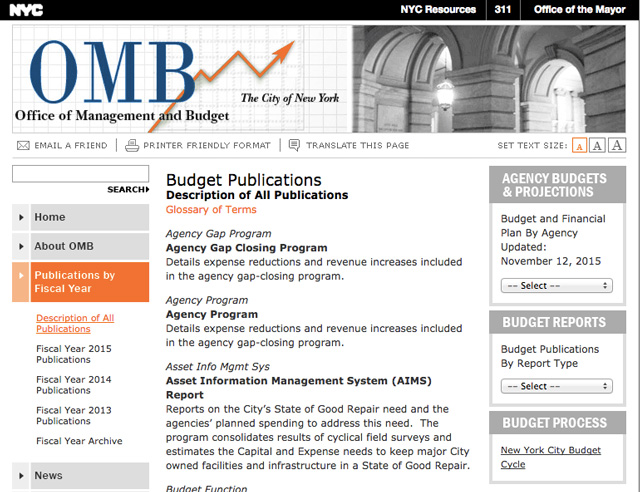
Task: Open Home in the left navigation
Action: click(x=80, y=217)
